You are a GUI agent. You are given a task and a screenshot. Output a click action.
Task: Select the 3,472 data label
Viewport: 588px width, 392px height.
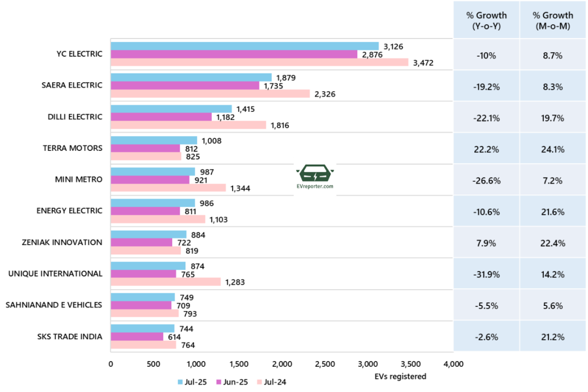(423, 63)
